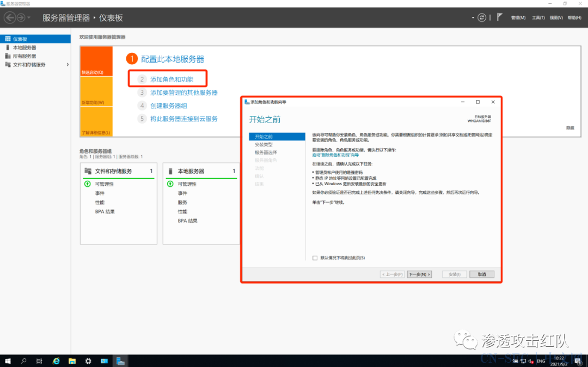Open the 工具(T) menu

pos(538,17)
